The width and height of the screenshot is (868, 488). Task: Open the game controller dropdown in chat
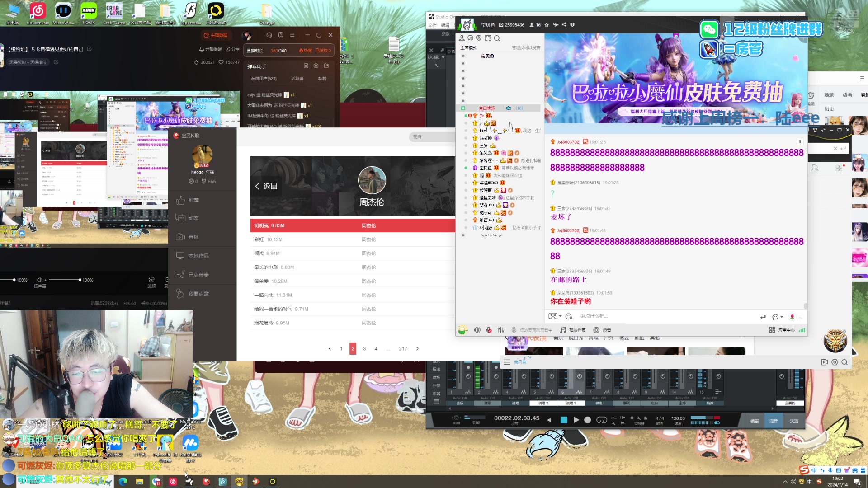[x=555, y=316]
